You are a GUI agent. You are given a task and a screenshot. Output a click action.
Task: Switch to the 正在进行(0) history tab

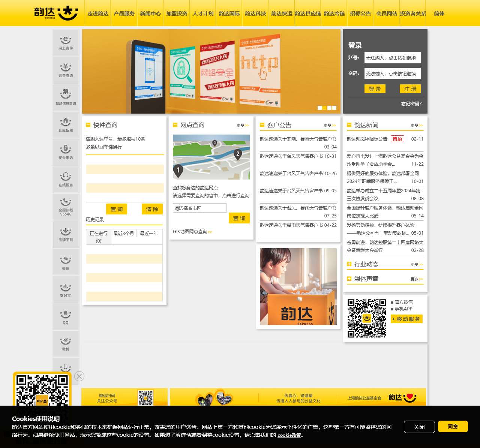pyautogui.click(x=99, y=237)
